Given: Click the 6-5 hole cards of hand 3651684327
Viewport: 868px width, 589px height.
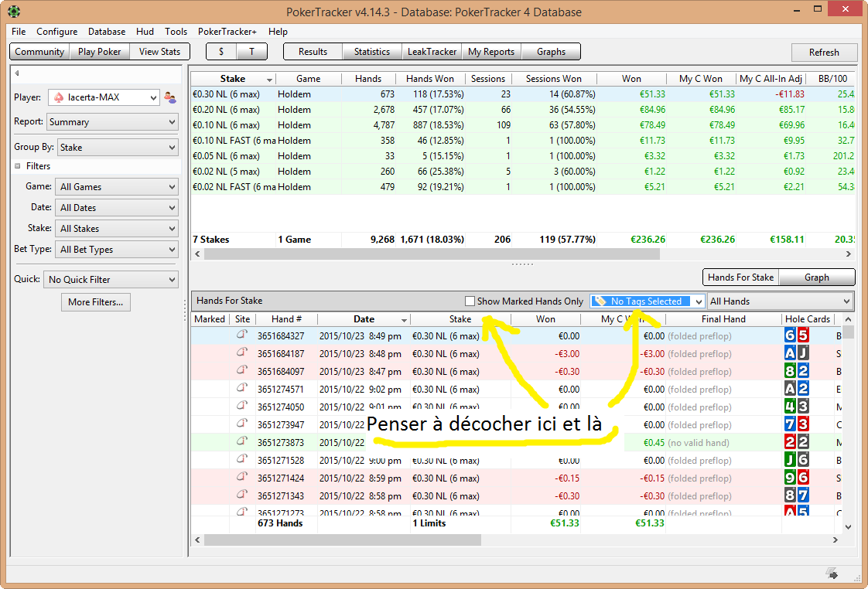Looking at the screenshot, I should coord(797,335).
